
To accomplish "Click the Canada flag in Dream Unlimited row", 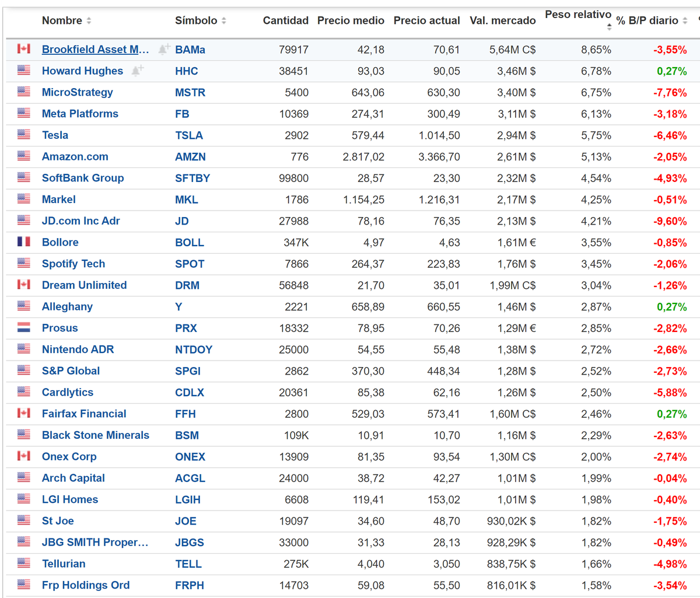I will 23,285.
